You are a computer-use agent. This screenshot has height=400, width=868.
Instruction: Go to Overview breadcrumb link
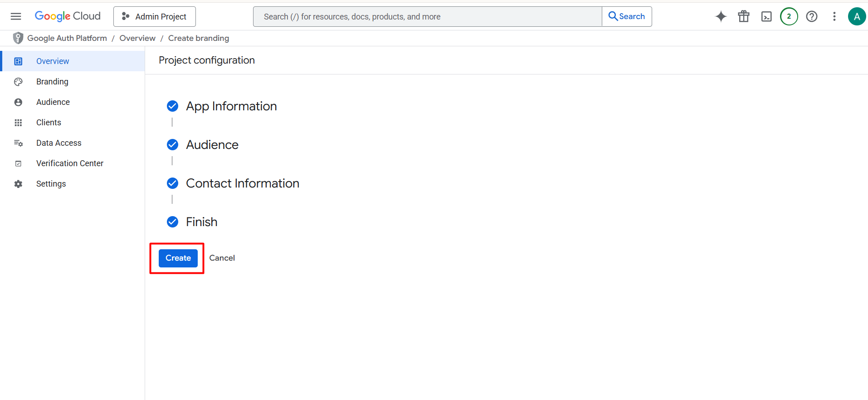coord(137,38)
